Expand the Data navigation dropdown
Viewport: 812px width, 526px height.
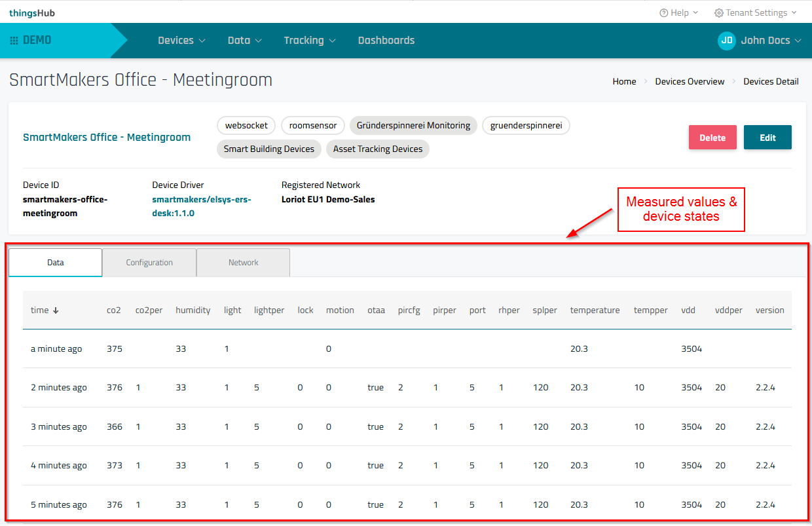pyautogui.click(x=244, y=41)
